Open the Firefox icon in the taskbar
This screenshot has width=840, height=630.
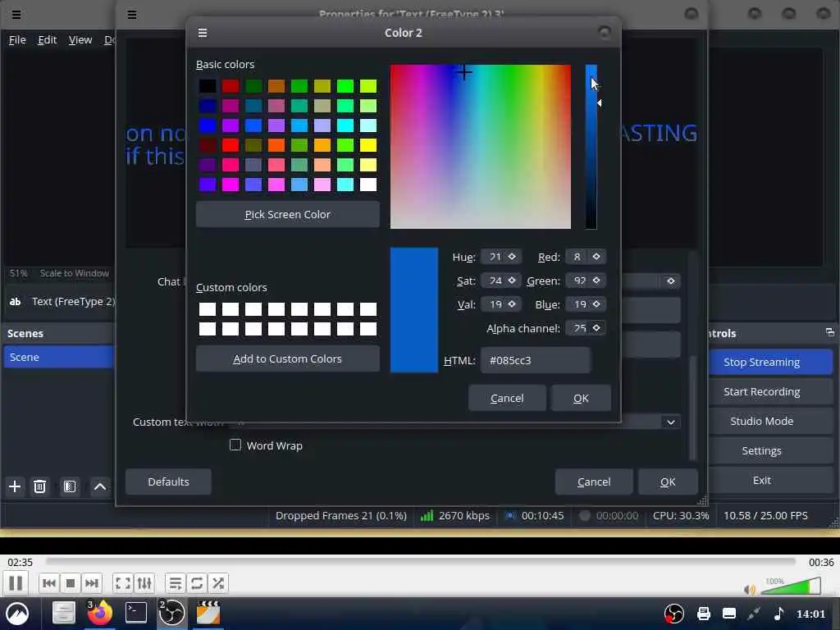pos(99,613)
